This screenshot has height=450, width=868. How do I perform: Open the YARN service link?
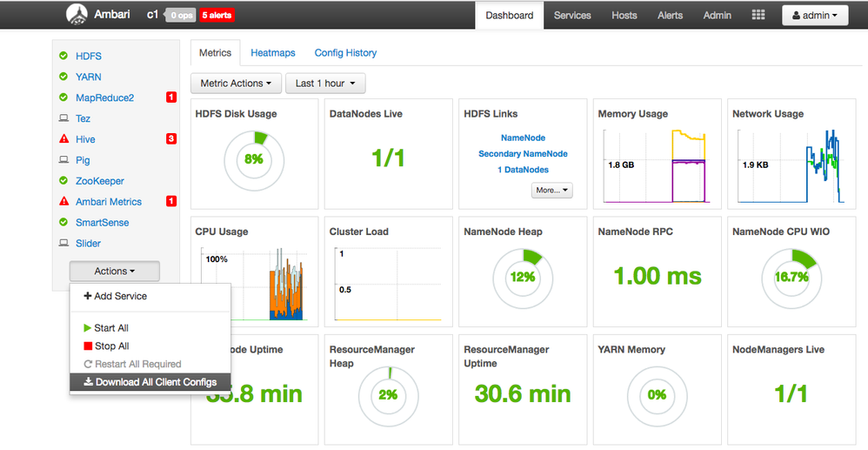89,77
